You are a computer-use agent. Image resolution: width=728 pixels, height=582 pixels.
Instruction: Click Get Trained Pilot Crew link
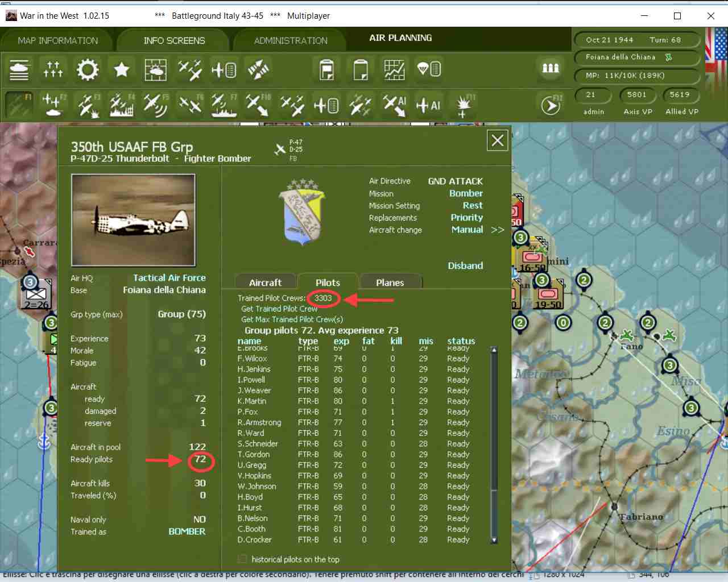pyautogui.click(x=279, y=309)
